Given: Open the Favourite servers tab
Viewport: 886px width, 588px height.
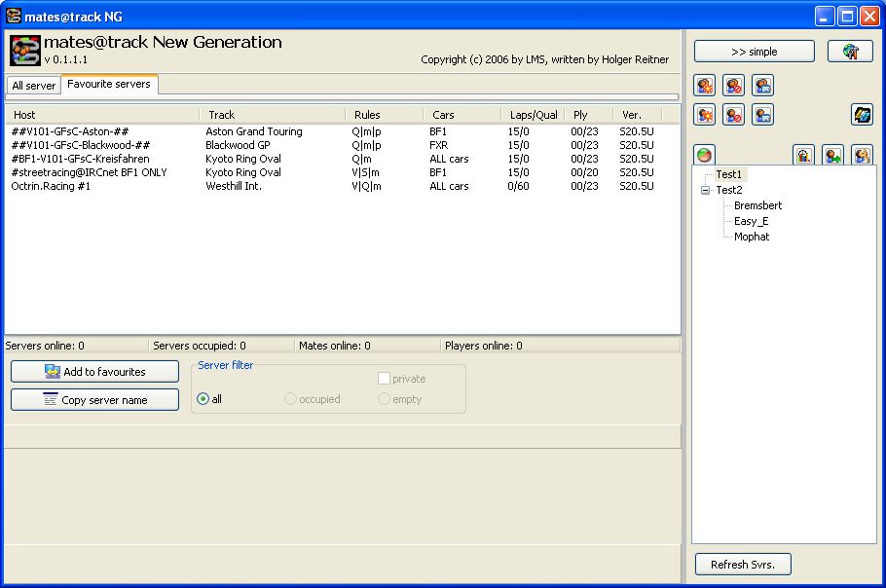Looking at the screenshot, I should [109, 85].
